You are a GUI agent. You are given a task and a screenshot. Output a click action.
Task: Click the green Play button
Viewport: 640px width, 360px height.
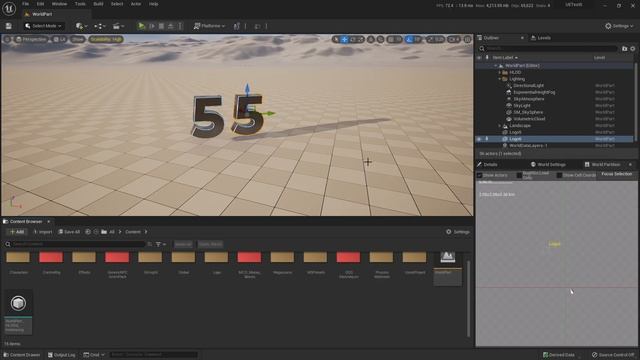pos(141,26)
